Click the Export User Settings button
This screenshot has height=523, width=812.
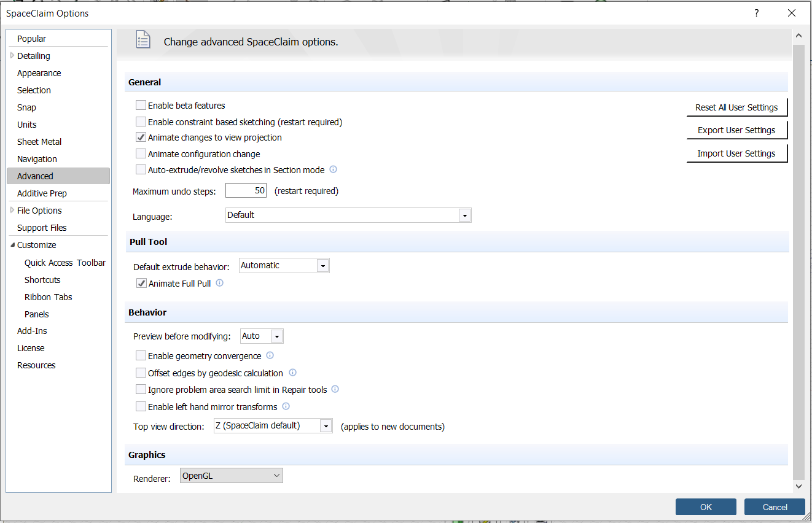[x=736, y=130]
